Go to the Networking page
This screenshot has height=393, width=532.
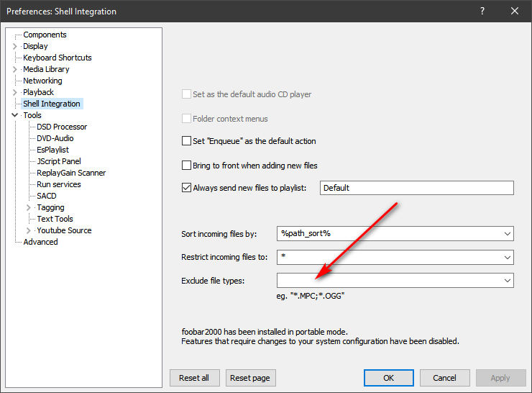(x=42, y=81)
